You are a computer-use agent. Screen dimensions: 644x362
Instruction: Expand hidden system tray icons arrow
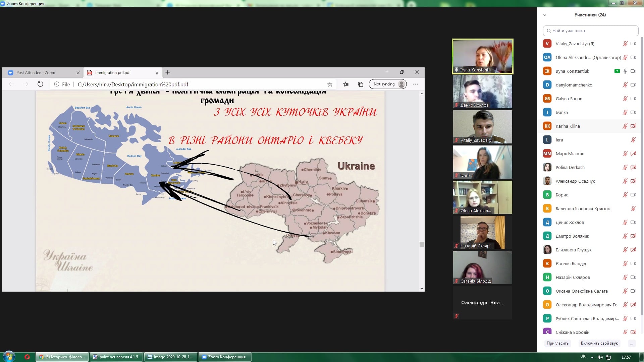(x=592, y=357)
